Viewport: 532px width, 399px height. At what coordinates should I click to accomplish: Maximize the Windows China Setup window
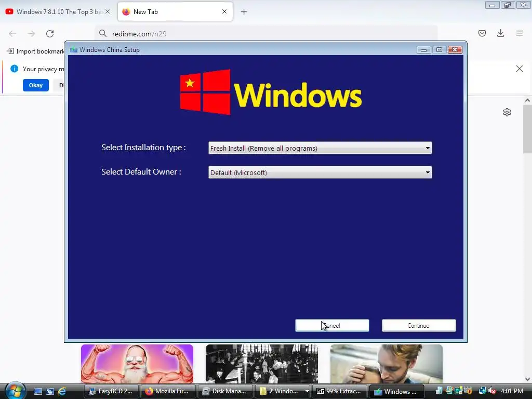[439, 50]
